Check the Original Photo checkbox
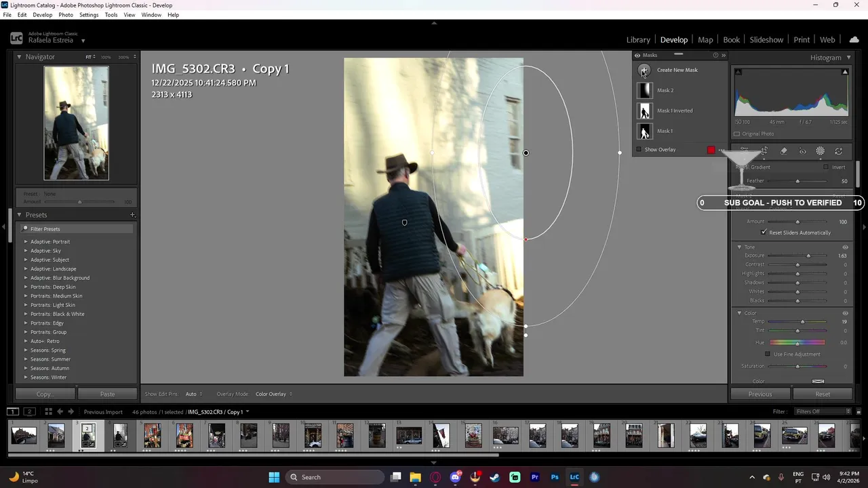 (x=737, y=134)
